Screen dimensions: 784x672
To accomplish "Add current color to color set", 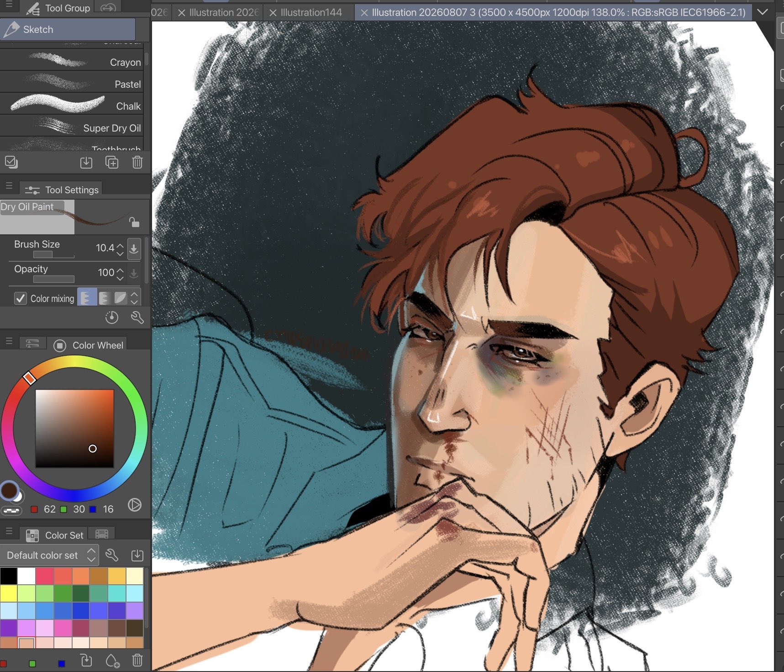I will [112, 661].
